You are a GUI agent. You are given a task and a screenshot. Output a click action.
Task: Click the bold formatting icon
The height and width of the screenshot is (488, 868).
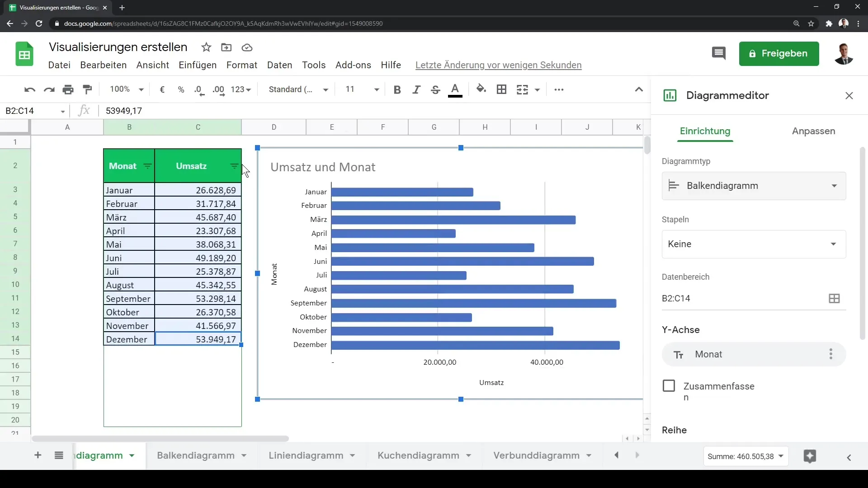(397, 89)
